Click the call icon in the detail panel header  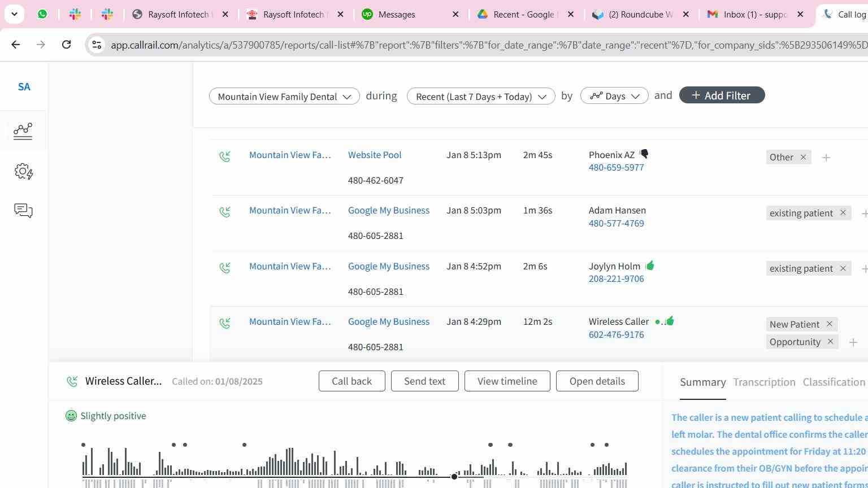point(72,381)
